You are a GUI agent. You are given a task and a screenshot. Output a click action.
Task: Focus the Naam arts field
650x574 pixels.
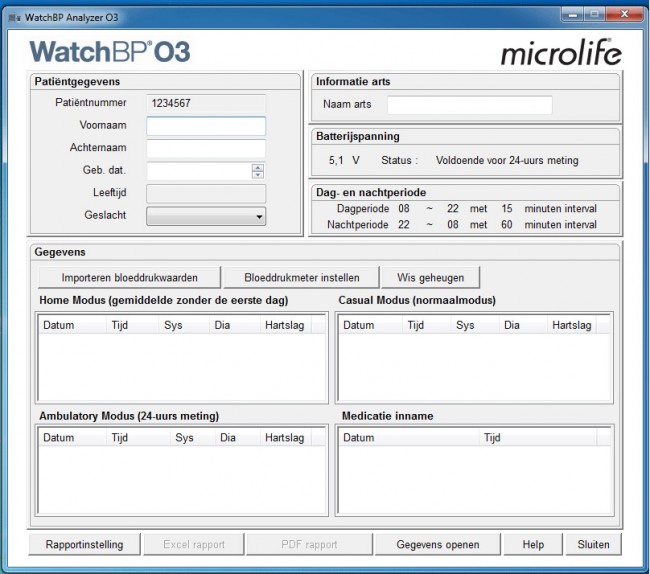pyautogui.click(x=469, y=105)
